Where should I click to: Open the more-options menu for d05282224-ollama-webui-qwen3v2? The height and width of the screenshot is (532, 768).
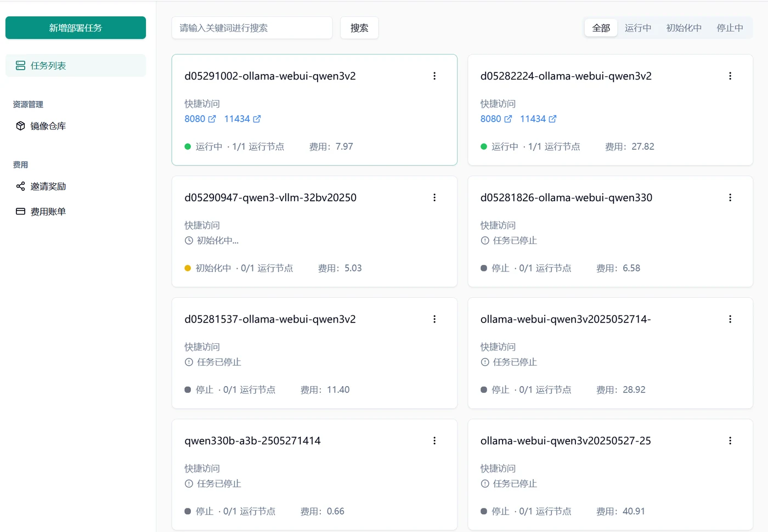pyautogui.click(x=730, y=76)
